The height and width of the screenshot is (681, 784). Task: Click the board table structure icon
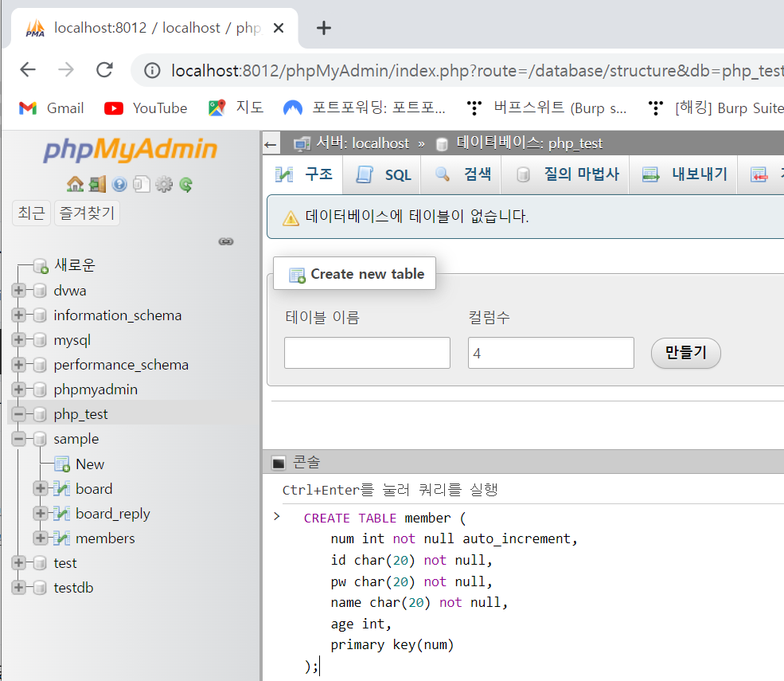pos(61,489)
